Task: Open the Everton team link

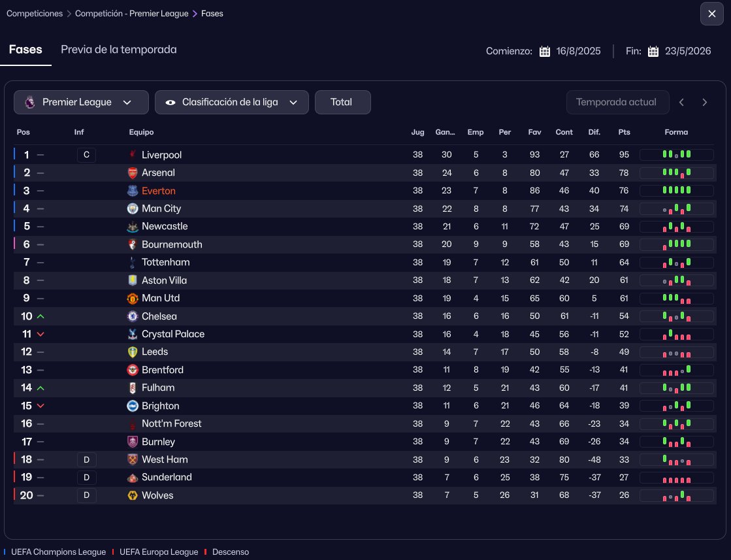Action: pos(158,191)
